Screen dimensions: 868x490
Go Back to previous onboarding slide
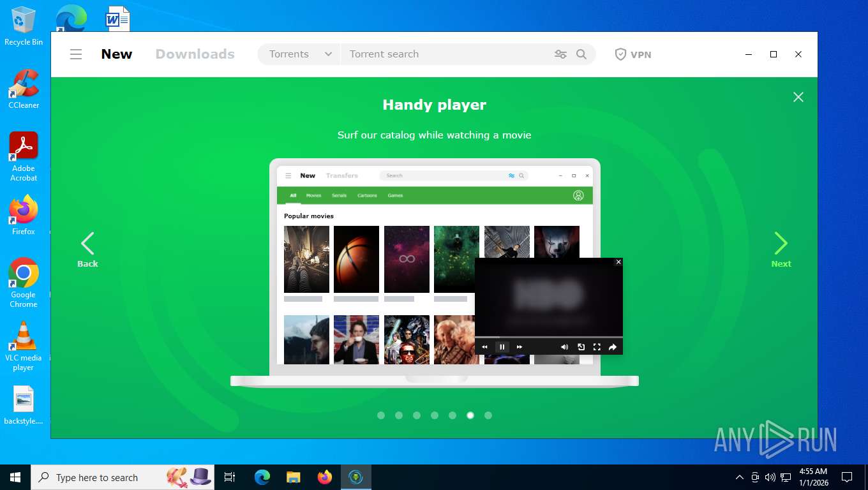tap(87, 249)
